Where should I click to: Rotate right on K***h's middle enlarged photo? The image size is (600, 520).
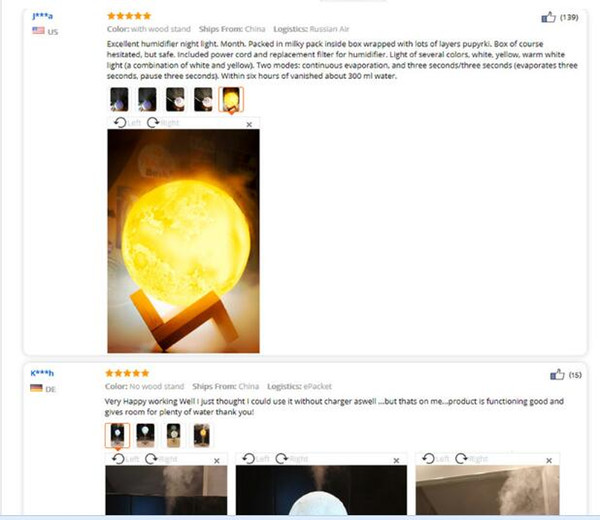(292, 458)
